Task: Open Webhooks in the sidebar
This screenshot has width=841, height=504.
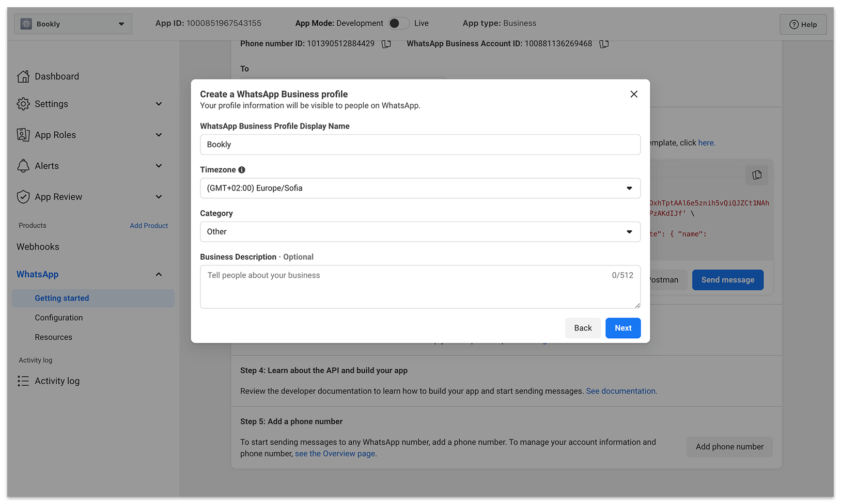Action: coord(38,247)
